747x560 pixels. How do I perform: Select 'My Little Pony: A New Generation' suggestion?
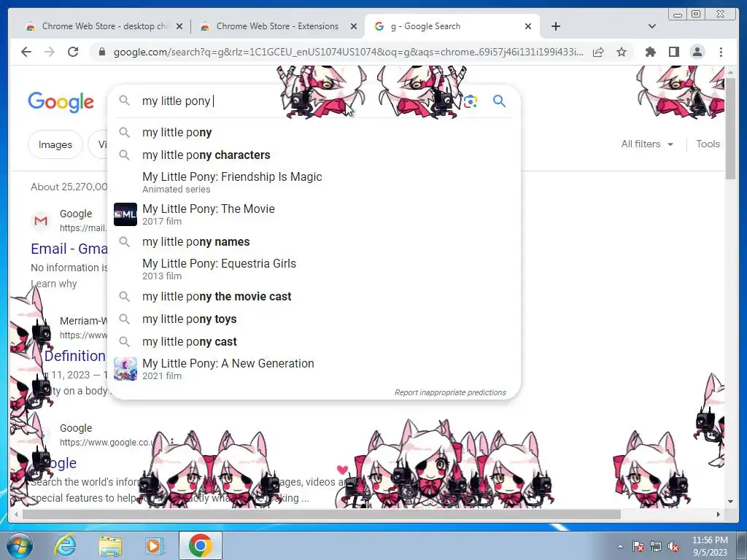coord(314,369)
